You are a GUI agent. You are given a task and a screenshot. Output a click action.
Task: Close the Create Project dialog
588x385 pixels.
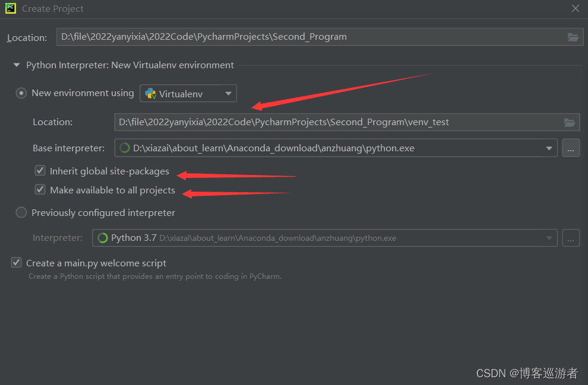click(x=576, y=8)
